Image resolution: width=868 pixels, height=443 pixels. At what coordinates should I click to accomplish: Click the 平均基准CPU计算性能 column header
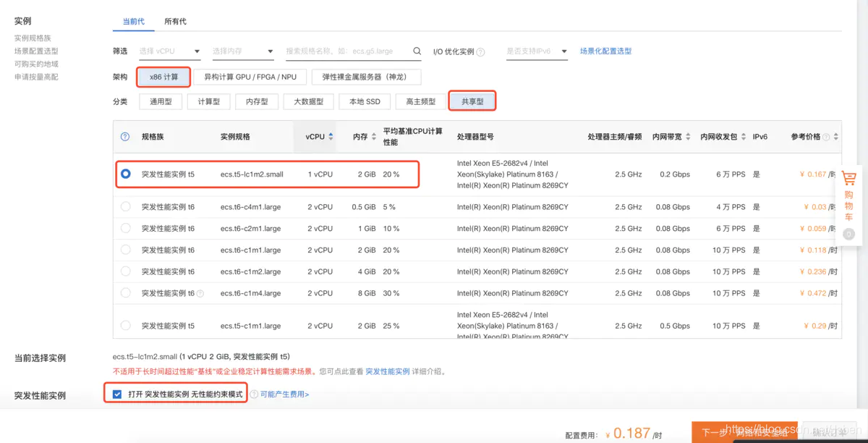click(412, 136)
